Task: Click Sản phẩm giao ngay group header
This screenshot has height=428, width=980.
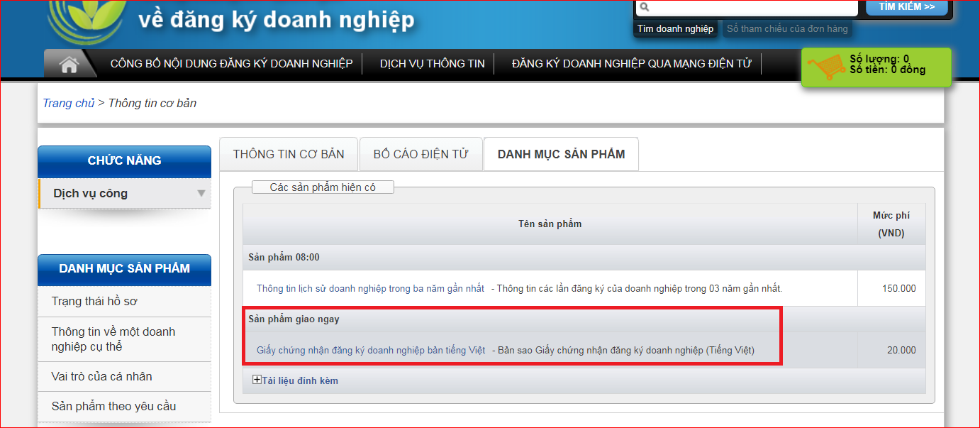Action: tap(584, 319)
